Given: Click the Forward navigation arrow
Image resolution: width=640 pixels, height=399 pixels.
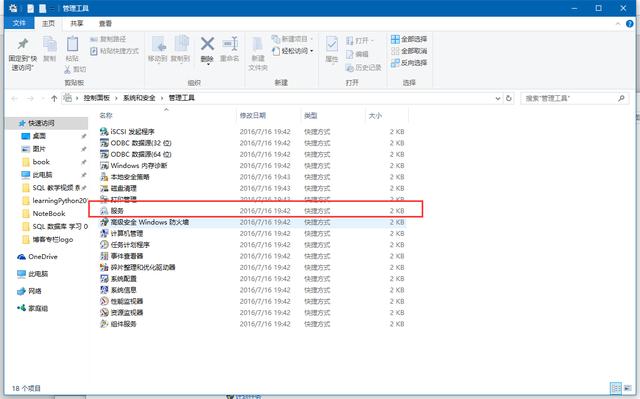Looking at the screenshot, I should pyautogui.click(x=30, y=98).
